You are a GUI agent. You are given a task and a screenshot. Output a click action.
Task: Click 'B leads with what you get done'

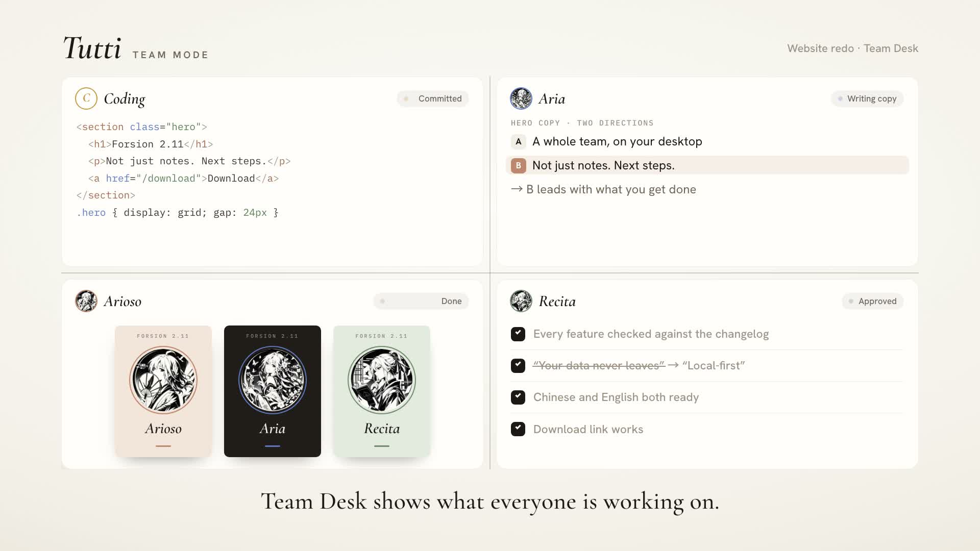(x=603, y=189)
